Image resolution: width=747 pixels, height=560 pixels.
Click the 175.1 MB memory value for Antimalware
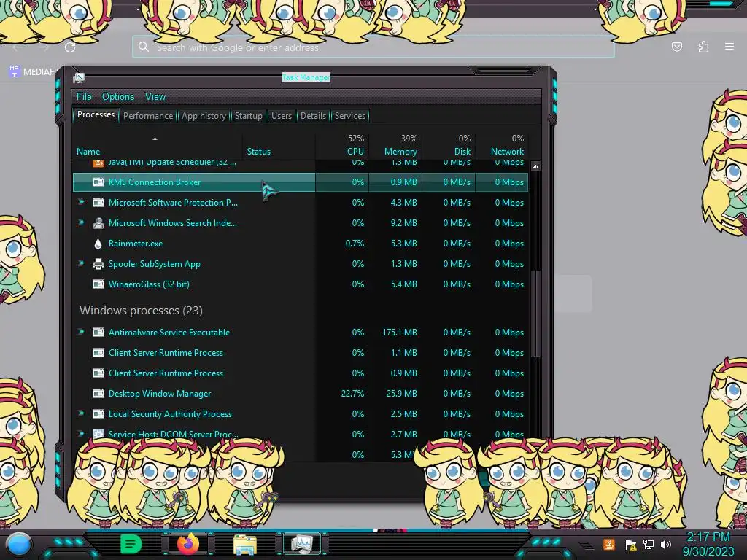coord(399,332)
